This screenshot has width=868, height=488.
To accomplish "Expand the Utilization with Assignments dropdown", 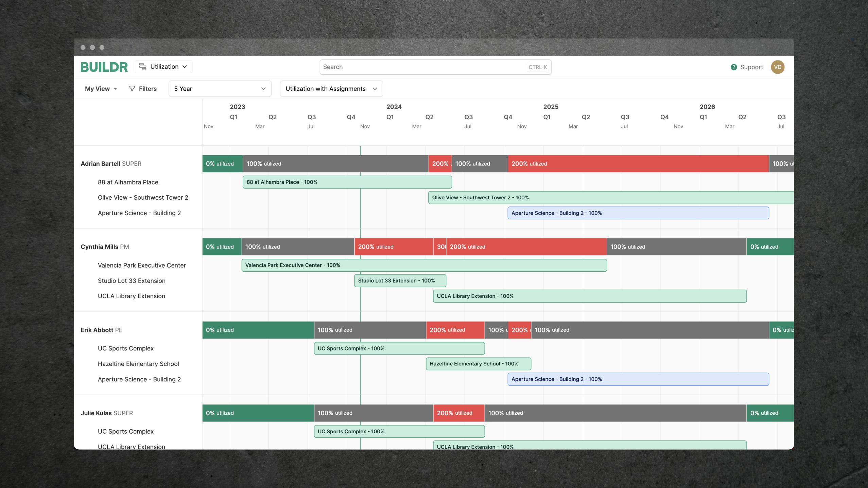I will [x=331, y=88].
